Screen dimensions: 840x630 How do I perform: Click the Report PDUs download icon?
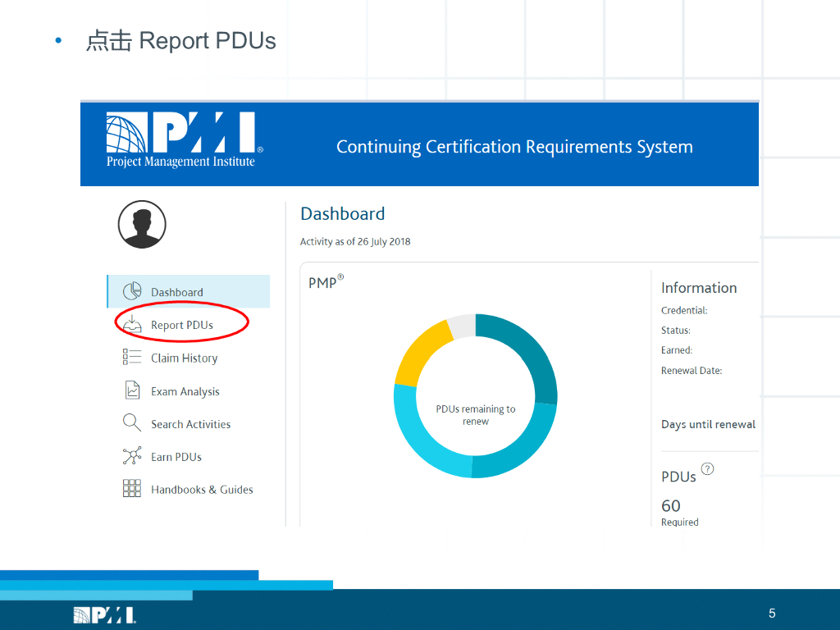click(132, 324)
